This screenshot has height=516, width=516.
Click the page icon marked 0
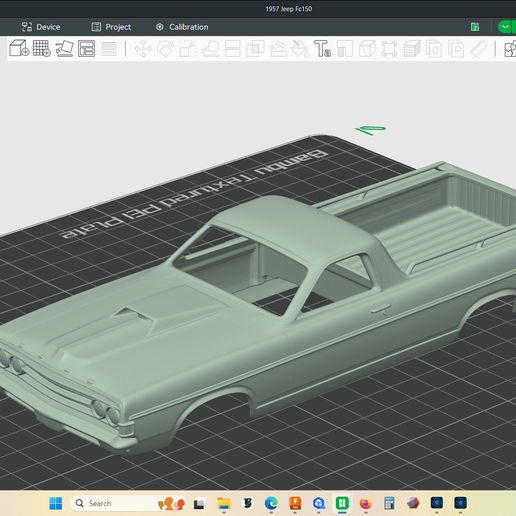point(434,49)
